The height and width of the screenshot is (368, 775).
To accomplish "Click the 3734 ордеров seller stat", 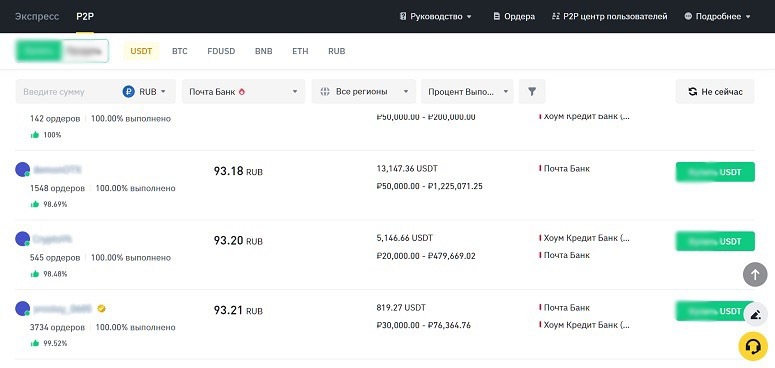I will tap(57, 327).
